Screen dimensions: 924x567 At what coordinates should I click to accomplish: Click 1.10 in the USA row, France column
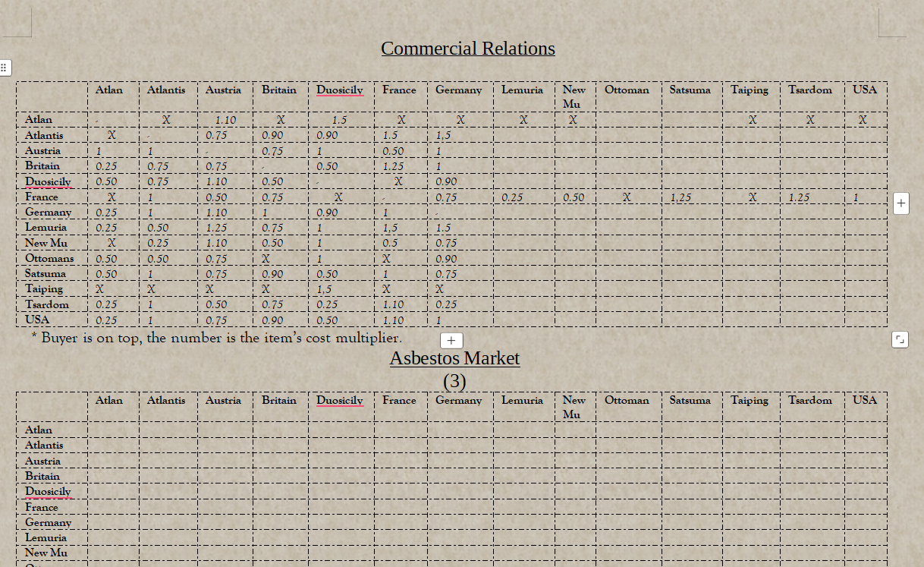[393, 320]
